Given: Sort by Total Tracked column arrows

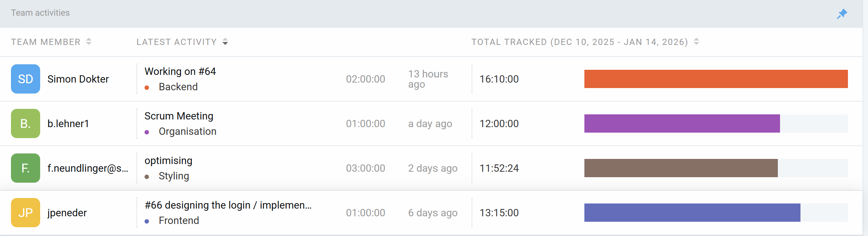Looking at the screenshot, I should pos(696,42).
